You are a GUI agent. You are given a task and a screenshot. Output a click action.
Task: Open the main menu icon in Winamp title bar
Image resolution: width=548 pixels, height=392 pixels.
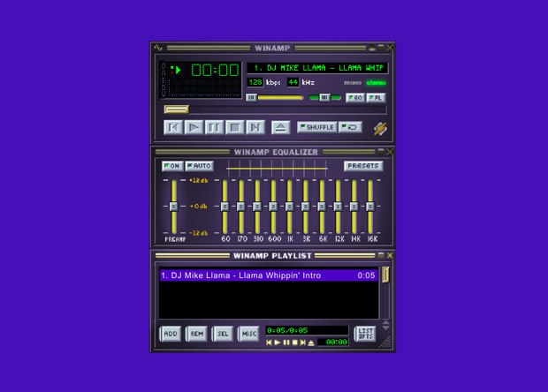pos(158,48)
